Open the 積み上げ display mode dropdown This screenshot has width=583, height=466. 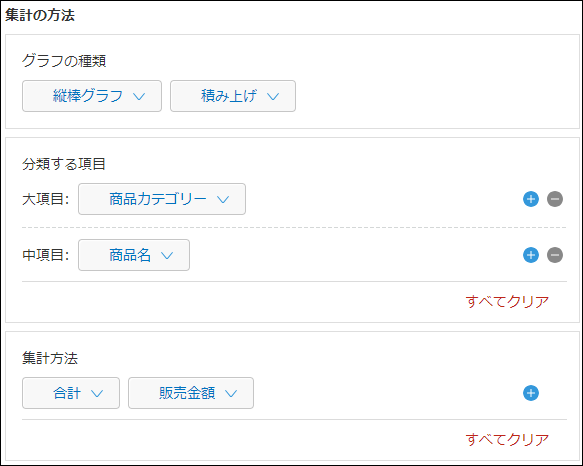(x=233, y=96)
